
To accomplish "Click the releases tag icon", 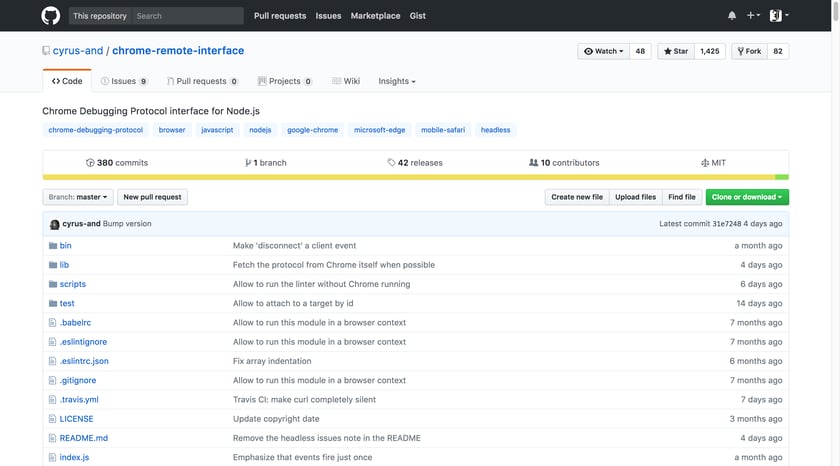I will pos(391,162).
